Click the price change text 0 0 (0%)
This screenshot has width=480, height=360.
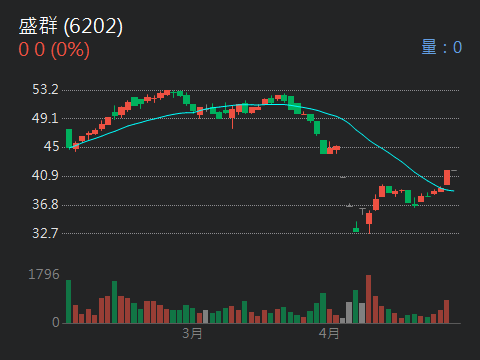pyautogui.click(x=54, y=50)
